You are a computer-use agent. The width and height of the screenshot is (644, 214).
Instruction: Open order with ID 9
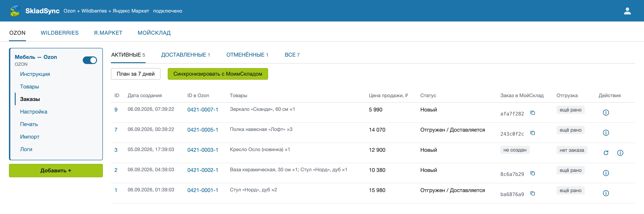pos(116,110)
